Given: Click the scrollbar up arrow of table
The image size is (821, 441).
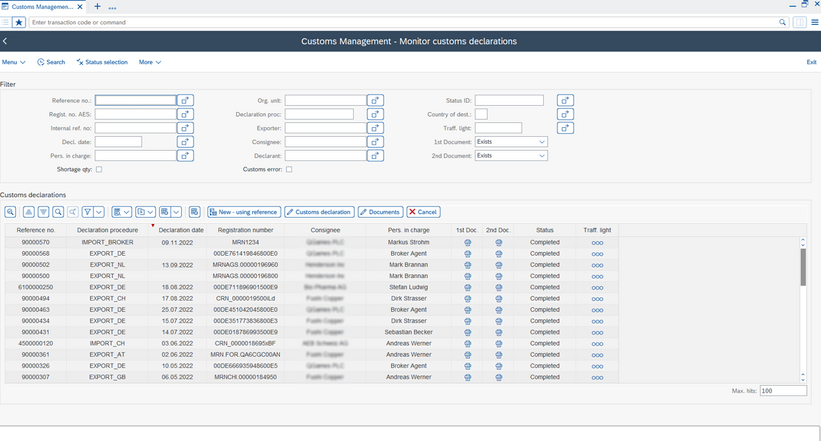Looking at the screenshot, I should (803, 241).
